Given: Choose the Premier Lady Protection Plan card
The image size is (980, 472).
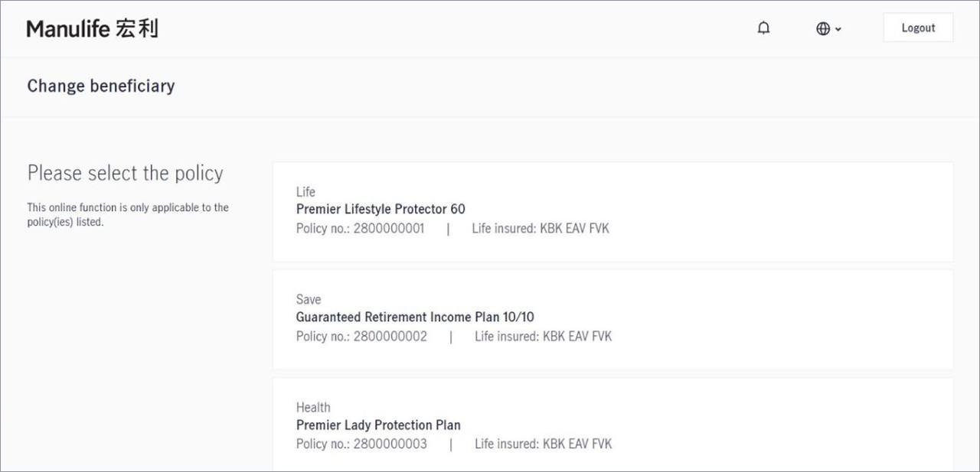Looking at the screenshot, I should point(612,425).
